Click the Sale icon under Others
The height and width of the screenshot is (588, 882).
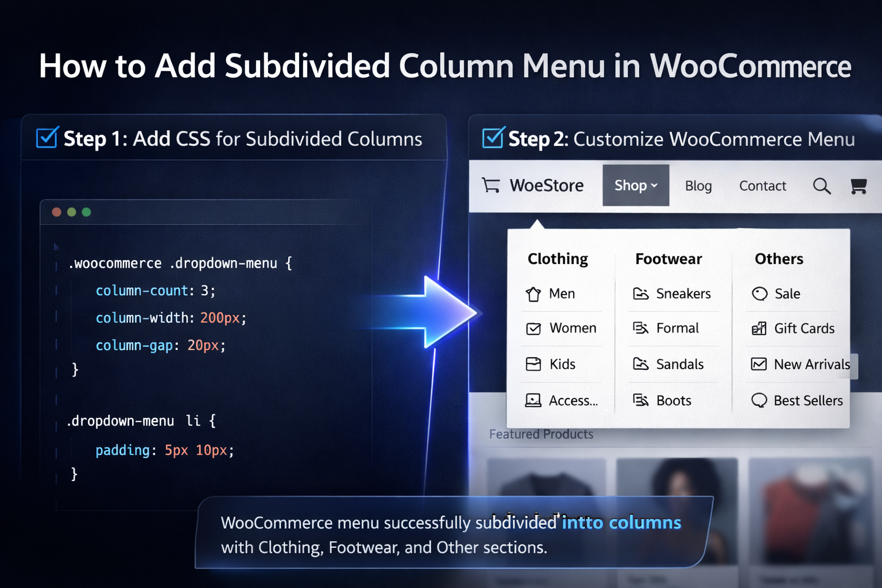tap(759, 293)
